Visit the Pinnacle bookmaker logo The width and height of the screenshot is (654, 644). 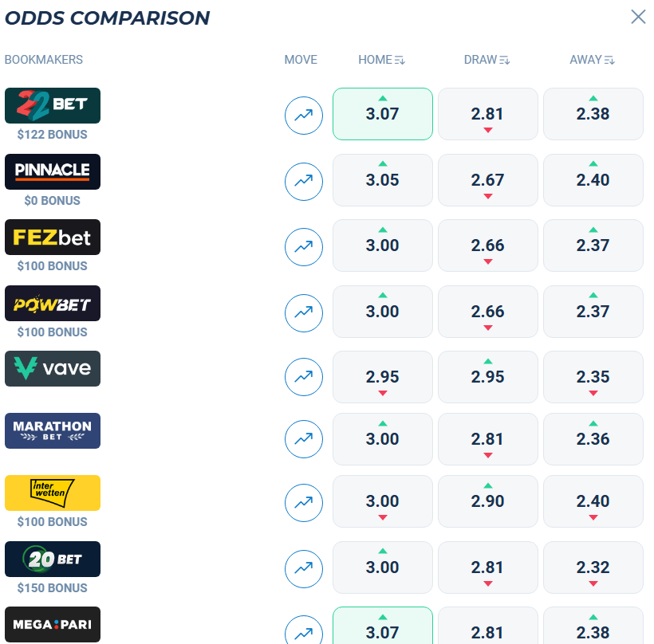(x=53, y=171)
